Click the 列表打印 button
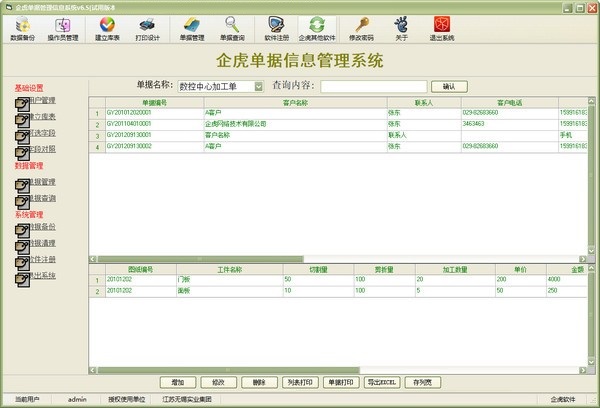The height and width of the screenshot is (408, 600). point(300,382)
